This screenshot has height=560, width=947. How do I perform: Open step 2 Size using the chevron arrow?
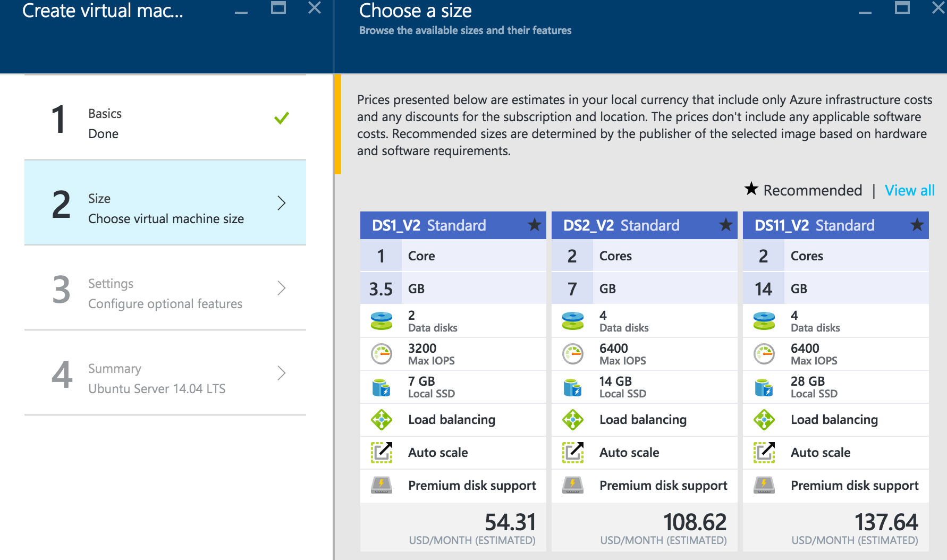click(x=282, y=203)
